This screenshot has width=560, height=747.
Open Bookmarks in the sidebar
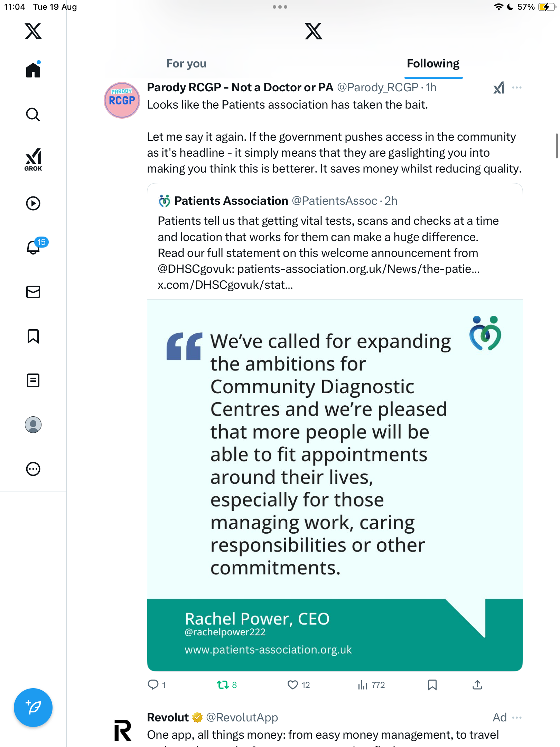click(33, 336)
